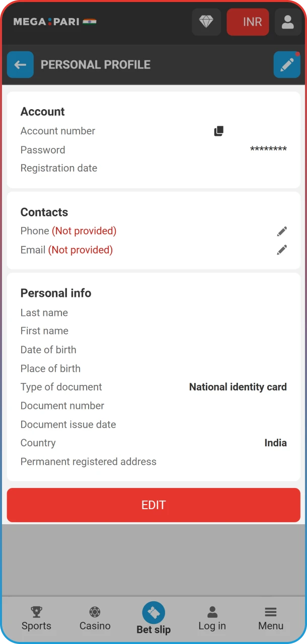The width and height of the screenshot is (307, 644).
Task: Click the user account icon in the header
Action: pos(287,22)
